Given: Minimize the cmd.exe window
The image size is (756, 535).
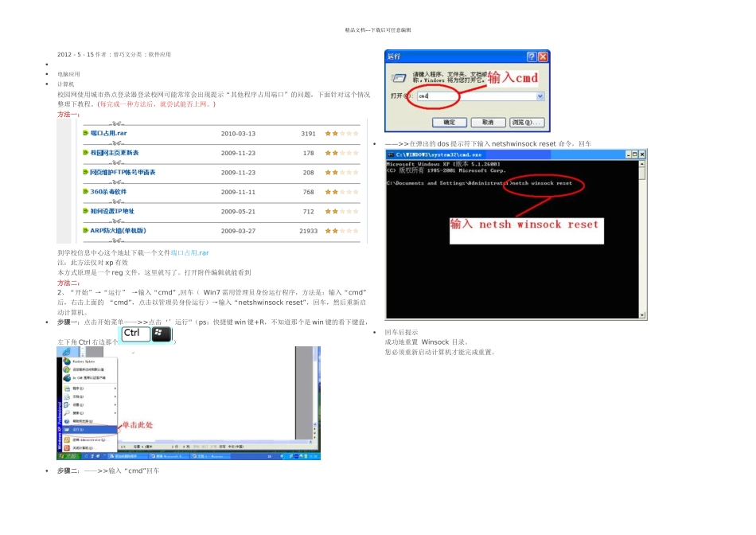Looking at the screenshot, I should (628, 154).
